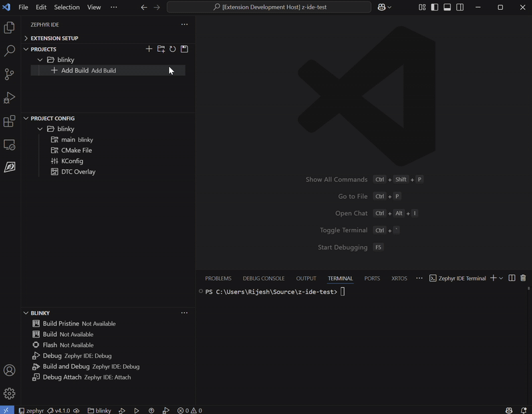This screenshot has height=414, width=532.
Task: Split the terminal with the split icon
Action: pos(512,278)
